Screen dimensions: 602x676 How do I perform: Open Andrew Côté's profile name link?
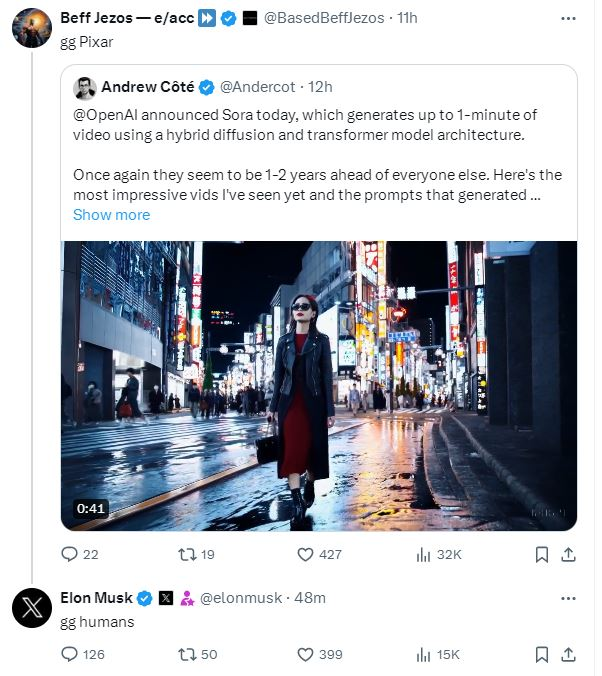[148, 87]
